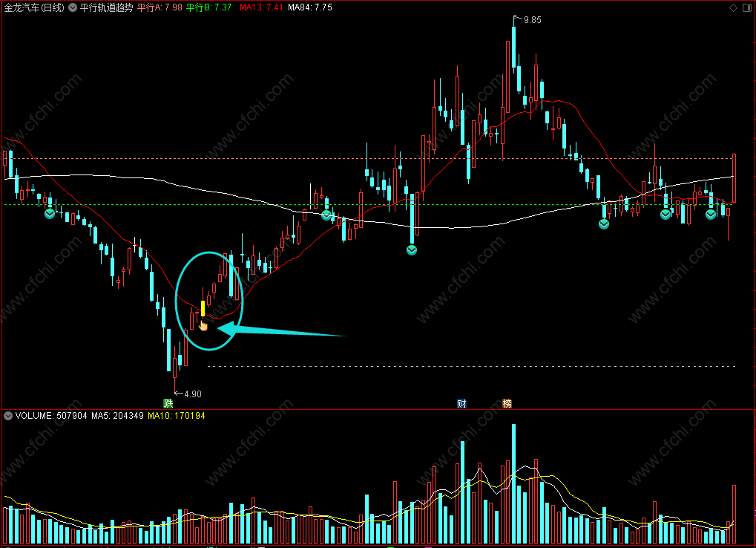The width and height of the screenshot is (756, 548).
Task: Click the rightmost green chevron signal marker
Action: click(711, 215)
